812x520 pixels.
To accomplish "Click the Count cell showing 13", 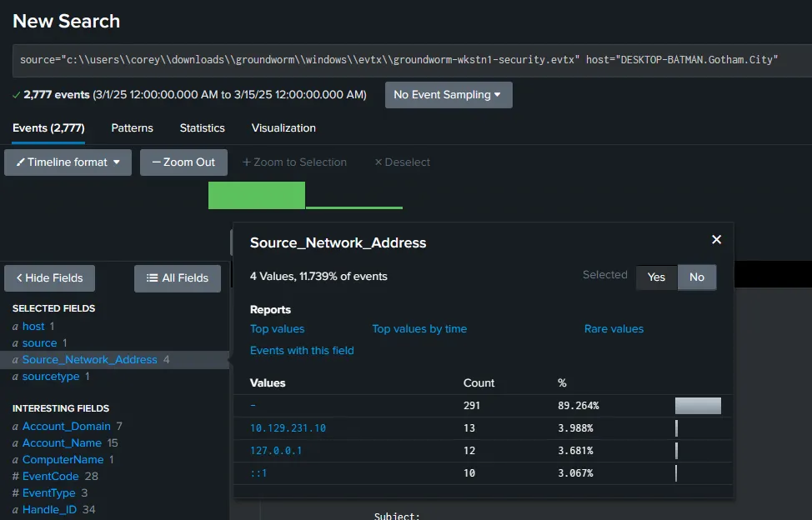I will (469, 428).
